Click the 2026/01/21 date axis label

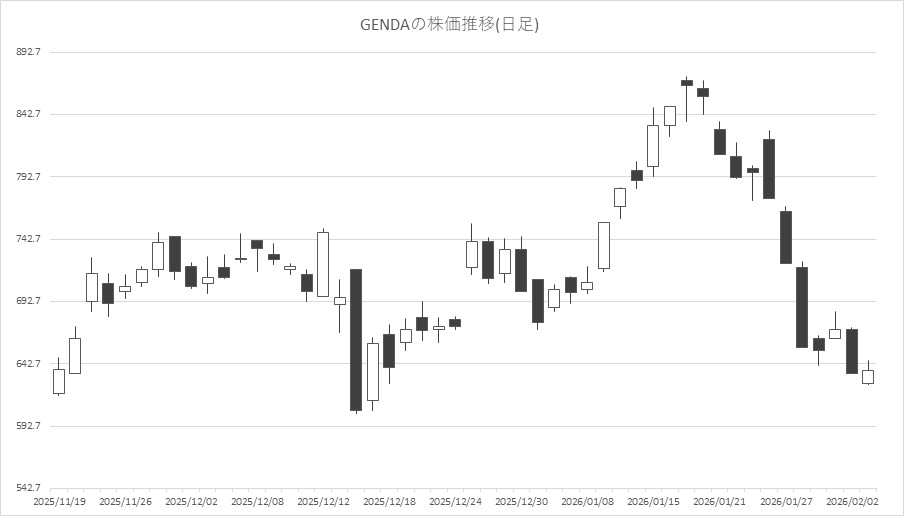(x=719, y=500)
